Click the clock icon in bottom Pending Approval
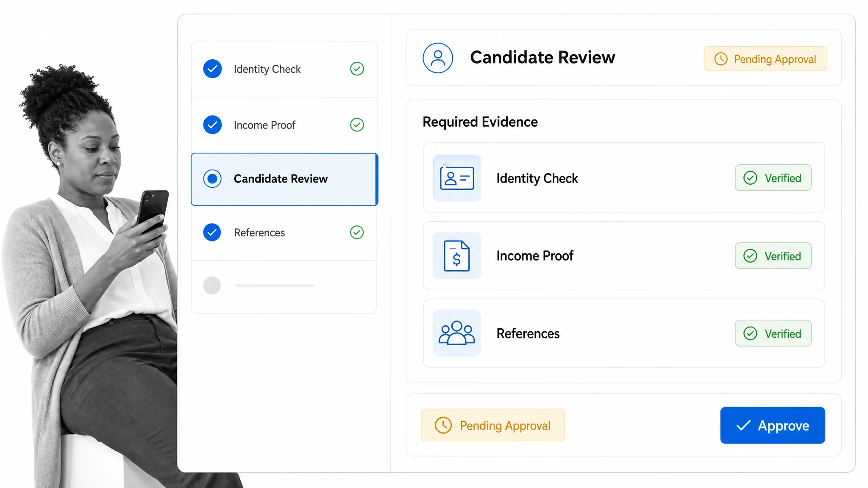Screen dimensions: 868x488 [443, 425]
